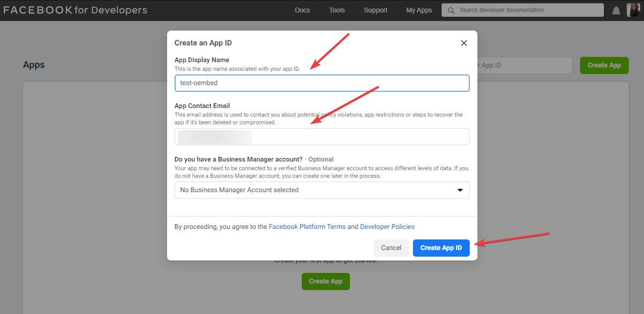This screenshot has width=644, height=314.
Task: Click the Apps page heading
Action: pyautogui.click(x=34, y=65)
